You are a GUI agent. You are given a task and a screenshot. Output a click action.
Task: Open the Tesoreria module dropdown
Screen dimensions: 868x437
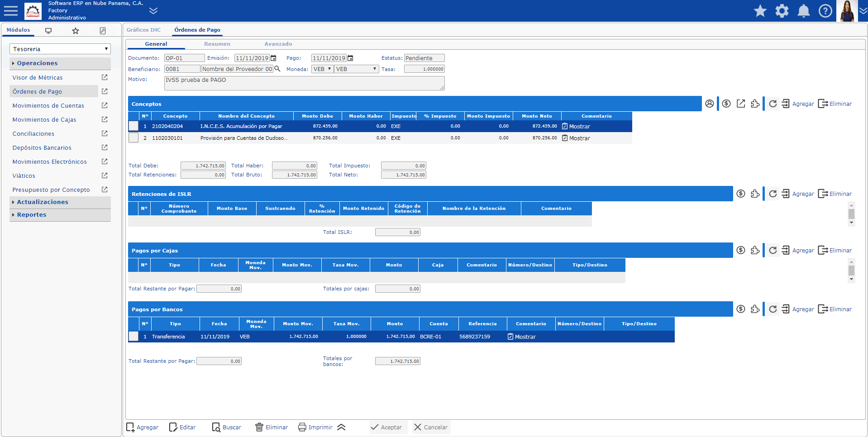[60, 49]
